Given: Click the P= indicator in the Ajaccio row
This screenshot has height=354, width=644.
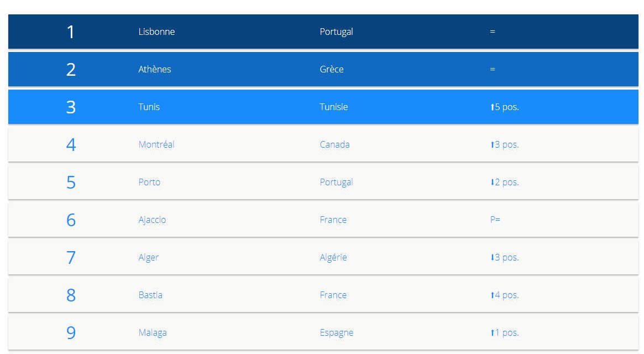Looking at the screenshot, I should [495, 220].
